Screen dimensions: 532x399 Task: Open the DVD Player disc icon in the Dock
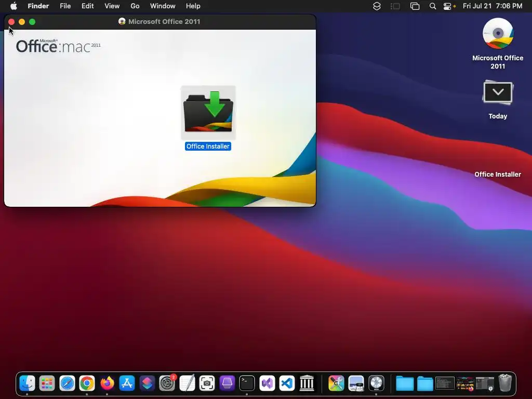click(376, 383)
